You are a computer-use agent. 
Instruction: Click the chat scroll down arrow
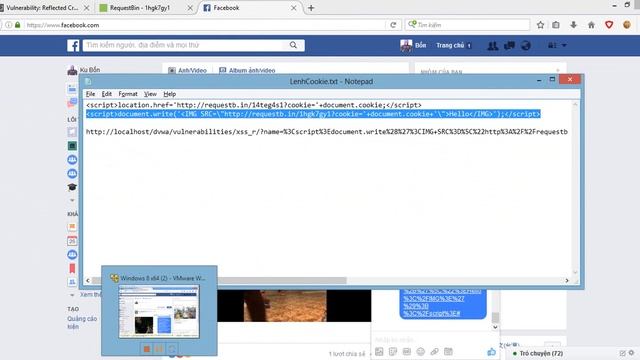point(495,327)
